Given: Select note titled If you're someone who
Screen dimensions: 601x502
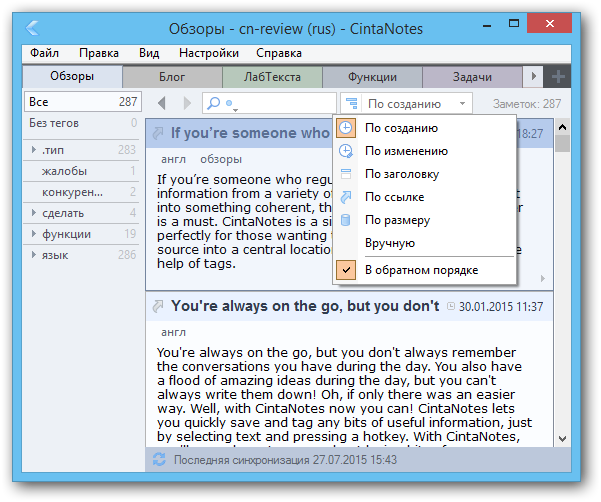Looking at the screenshot, I should (x=250, y=133).
